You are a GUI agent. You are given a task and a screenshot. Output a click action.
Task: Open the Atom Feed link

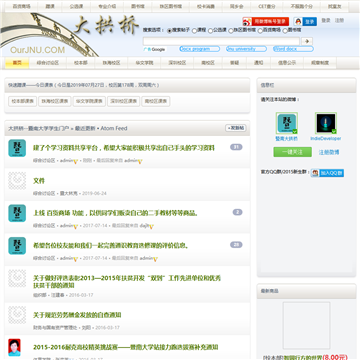coord(114,128)
